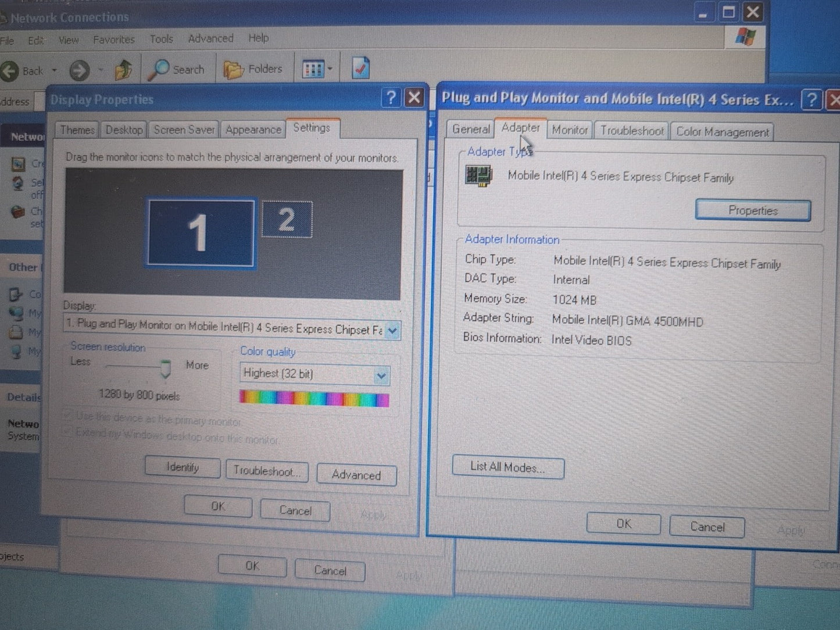Click OK in the dialog behind Display Properties

pos(252,566)
